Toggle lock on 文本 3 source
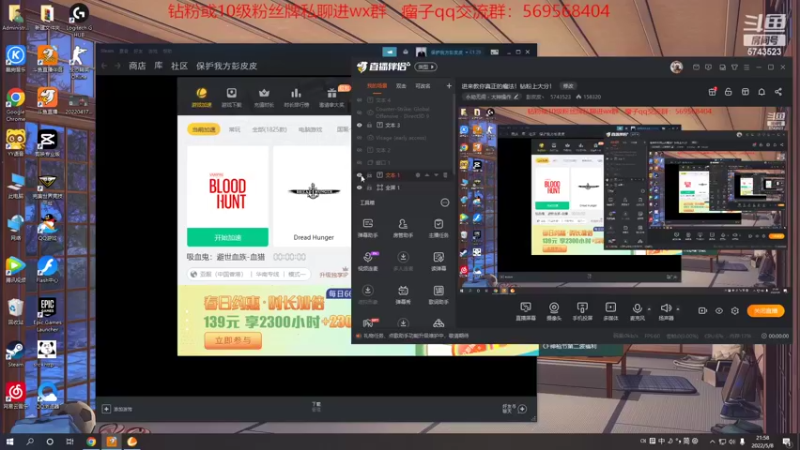The height and width of the screenshot is (450, 800). [x=369, y=125]
